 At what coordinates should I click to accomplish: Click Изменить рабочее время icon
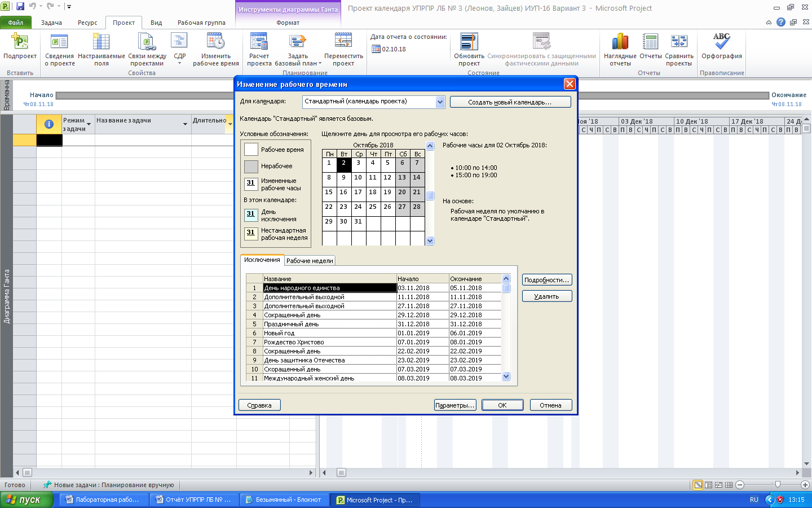coord(216,42)
